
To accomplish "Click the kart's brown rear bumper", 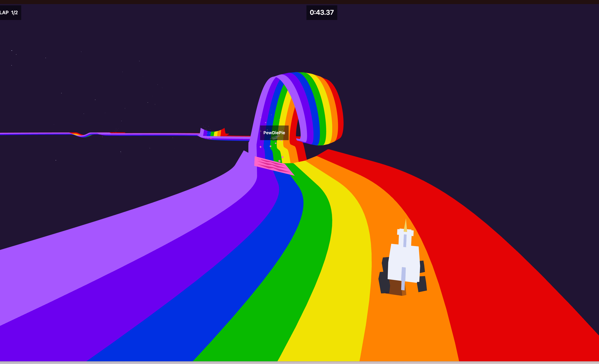I will click(396, 288).
